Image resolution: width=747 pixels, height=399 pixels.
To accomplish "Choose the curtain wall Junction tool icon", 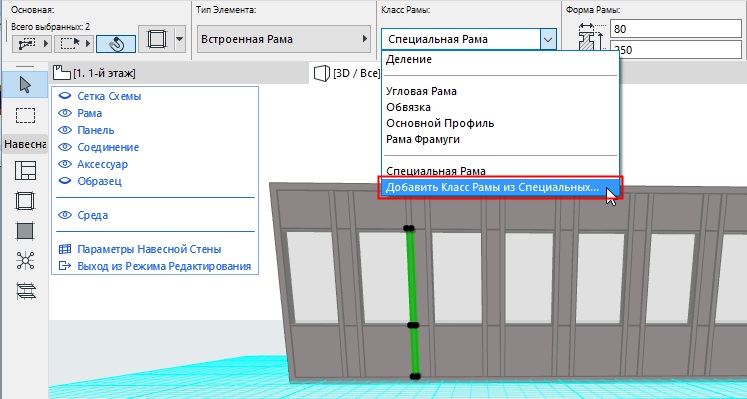I will point(25,260).
